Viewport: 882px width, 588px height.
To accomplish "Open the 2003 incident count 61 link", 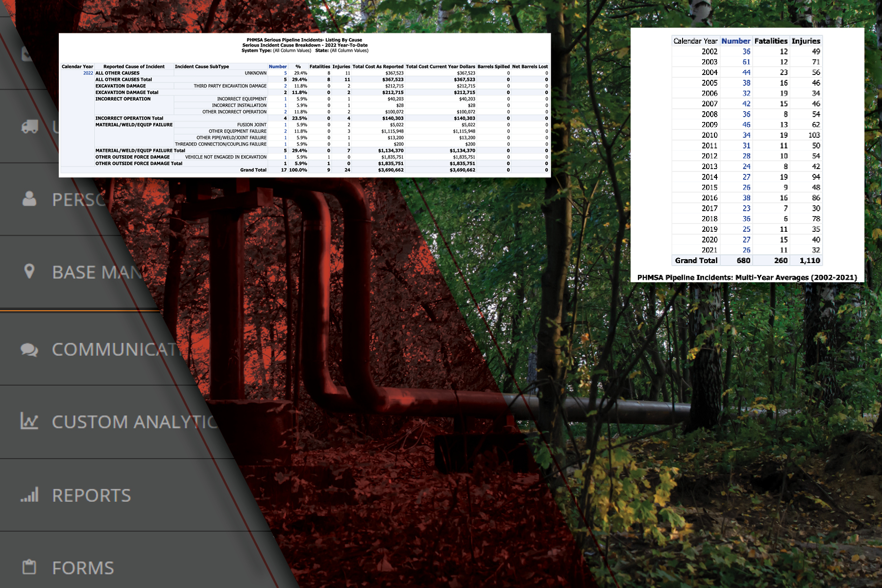I will coord(746,62).
